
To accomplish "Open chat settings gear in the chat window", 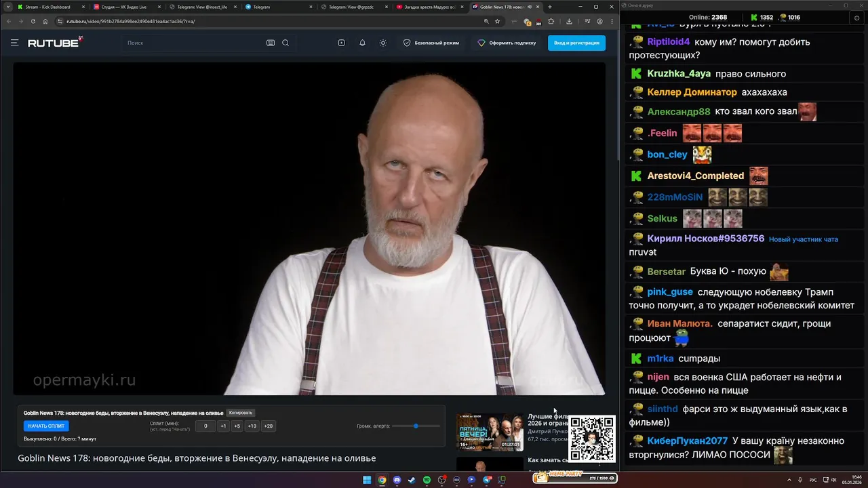I will (x=856, y=18).
